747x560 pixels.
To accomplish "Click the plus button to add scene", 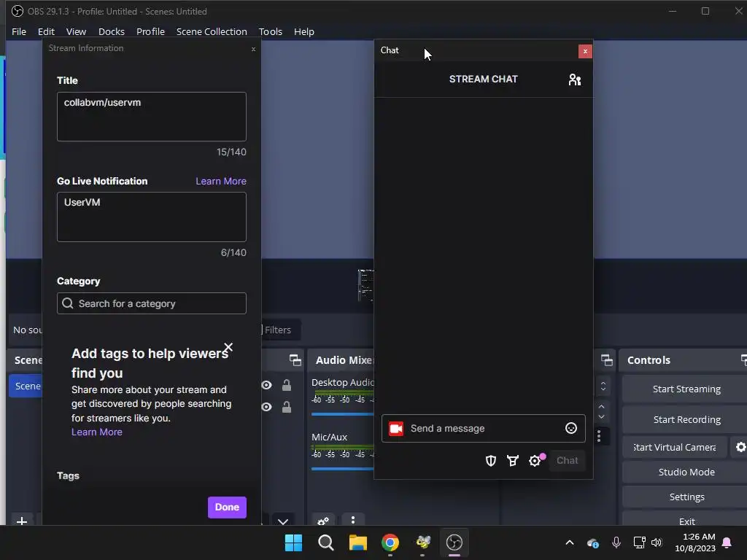I will click(x=22, y=521).
